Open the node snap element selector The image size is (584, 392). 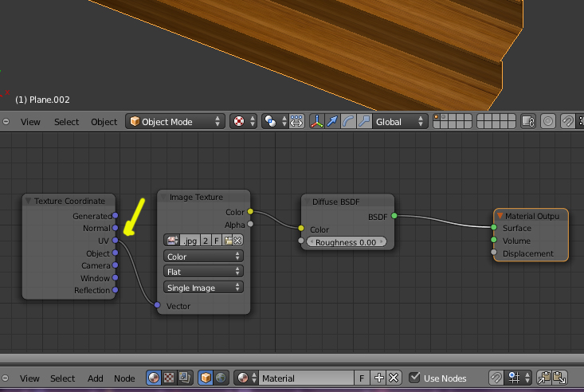pyautogui.click(x=518, y=378)
